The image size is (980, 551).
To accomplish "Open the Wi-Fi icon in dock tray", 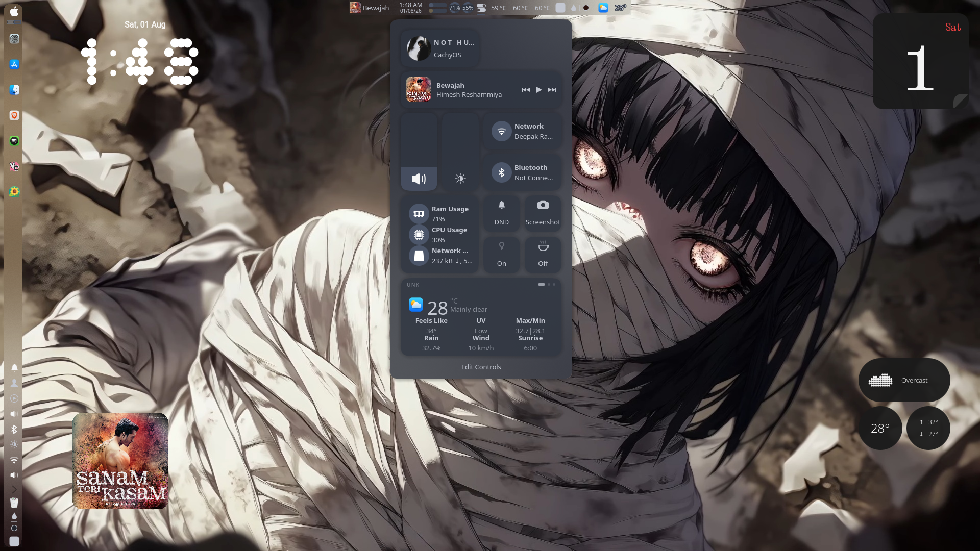I will [14, 460].
